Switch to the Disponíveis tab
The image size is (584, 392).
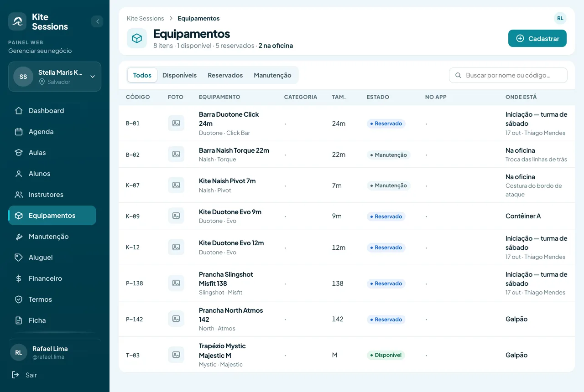pyautogui.click(x=179, y=75)
